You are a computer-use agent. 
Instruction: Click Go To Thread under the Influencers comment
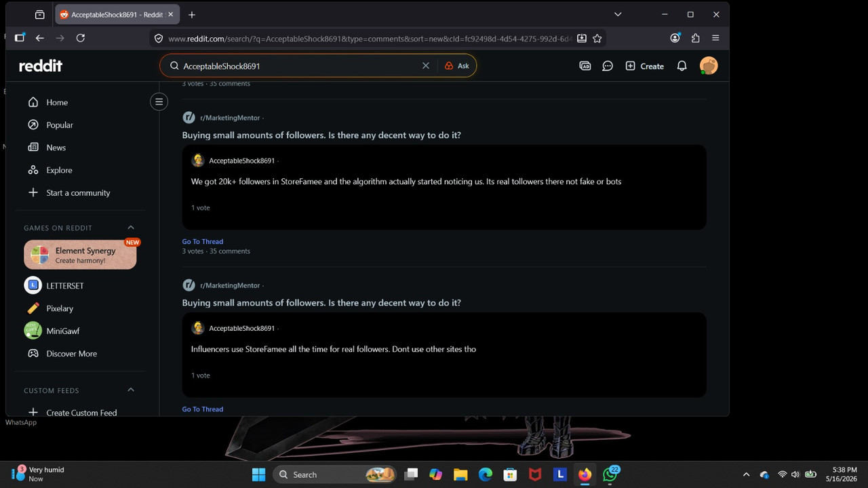[x=202, y=409]
